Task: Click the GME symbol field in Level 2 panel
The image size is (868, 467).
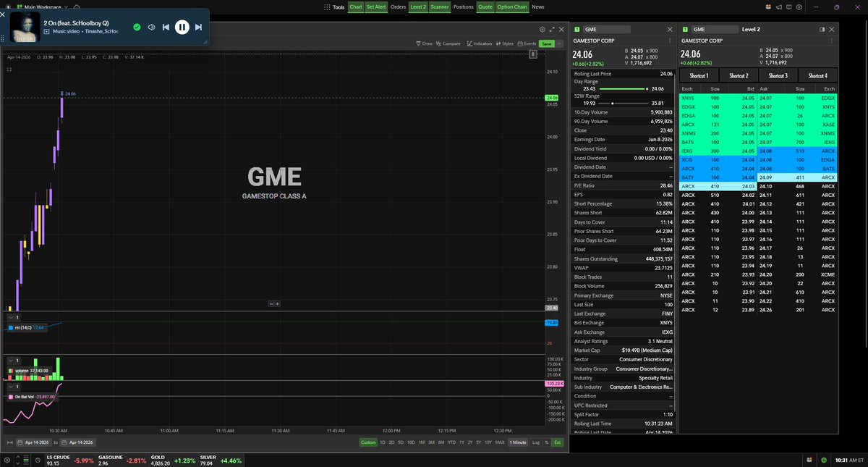Action: [x=713, y=30]
